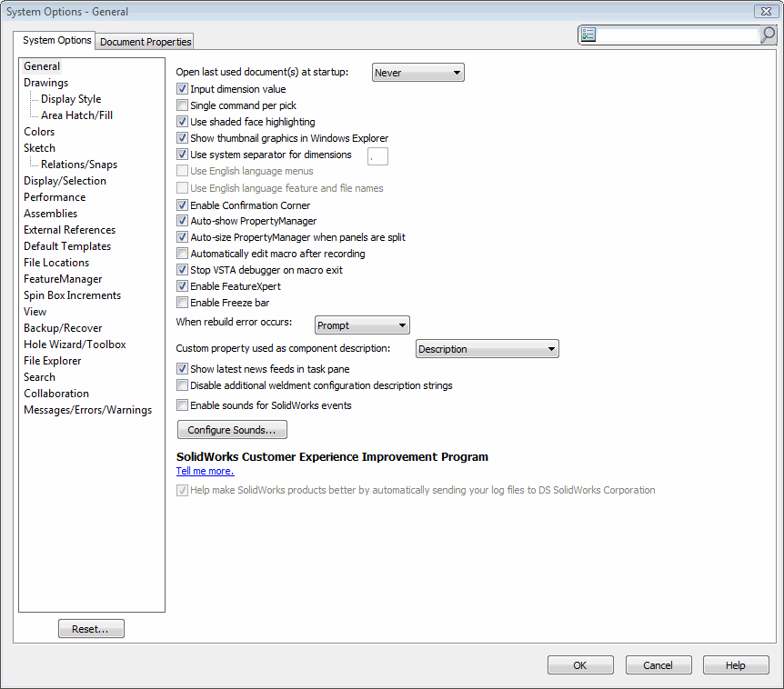Open the startup document dropdown showing Never
Screen dimensions: 784x689
[x=418, y=73]
